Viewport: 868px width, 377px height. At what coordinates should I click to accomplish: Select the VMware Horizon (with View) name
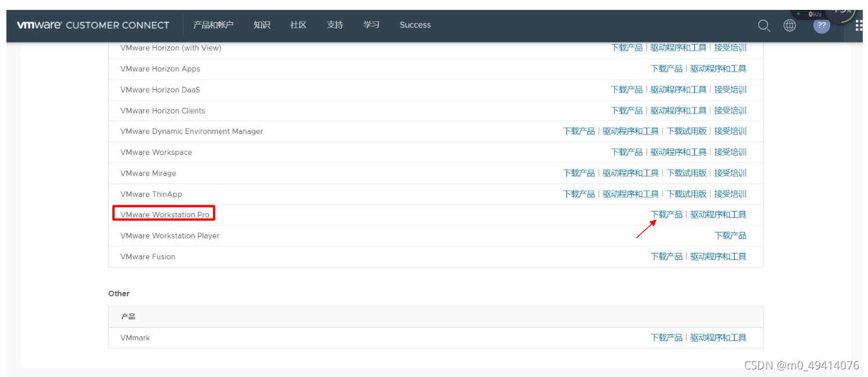171,48
